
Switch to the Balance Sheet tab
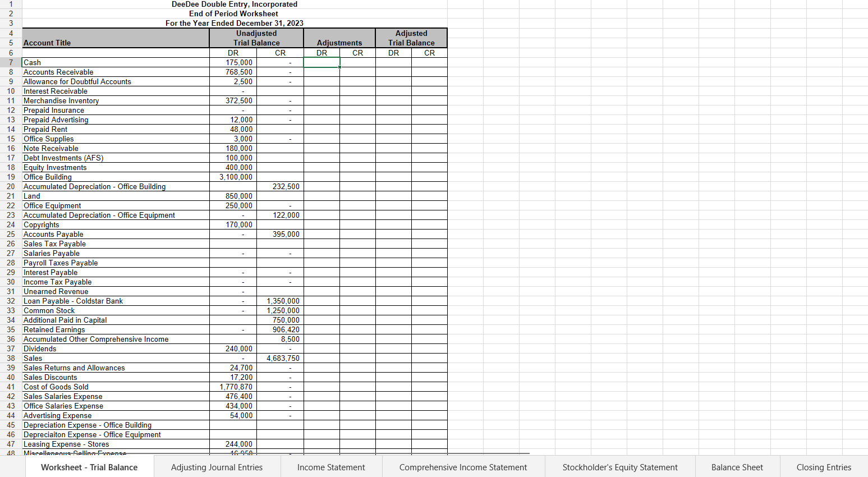tap(737, 467)
